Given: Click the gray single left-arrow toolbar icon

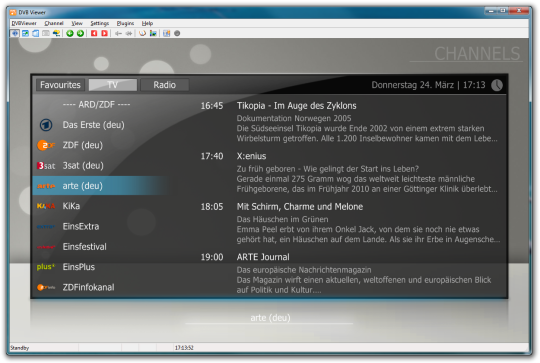Looking at the screenshot, I should coord(118,33).
